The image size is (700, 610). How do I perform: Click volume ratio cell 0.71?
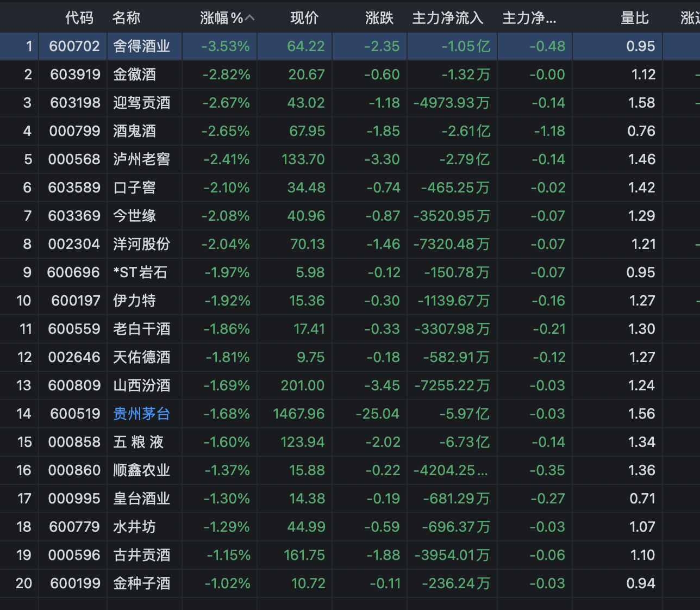tap(642, 499)
